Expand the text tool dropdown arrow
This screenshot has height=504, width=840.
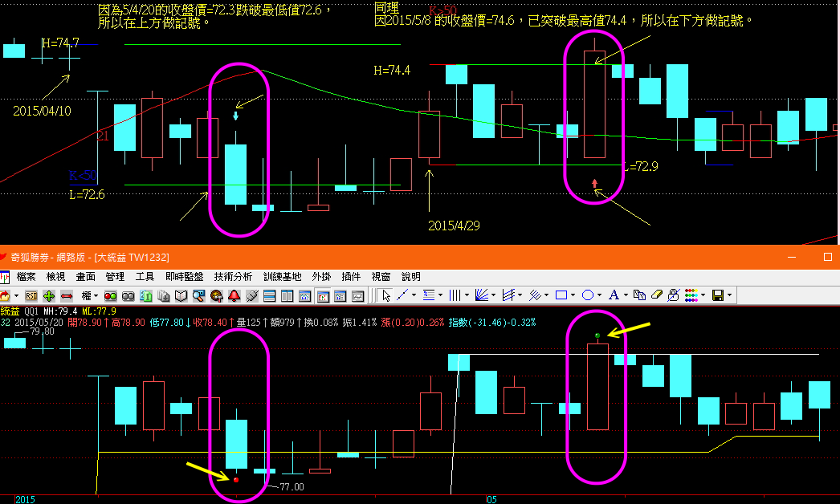626,295
